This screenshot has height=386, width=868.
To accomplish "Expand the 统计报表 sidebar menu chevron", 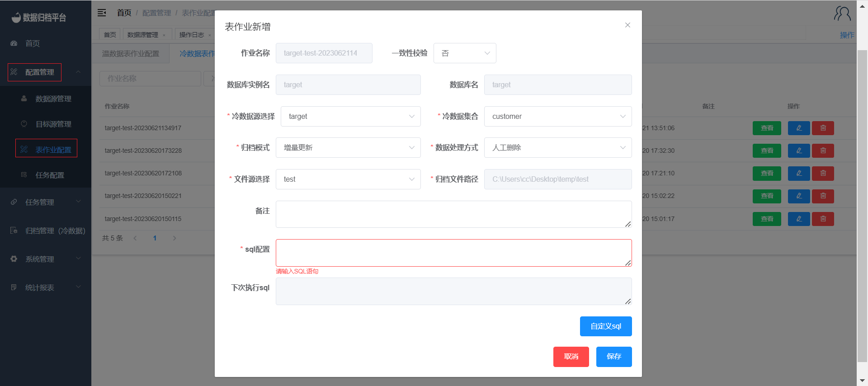I will (78, 287).
